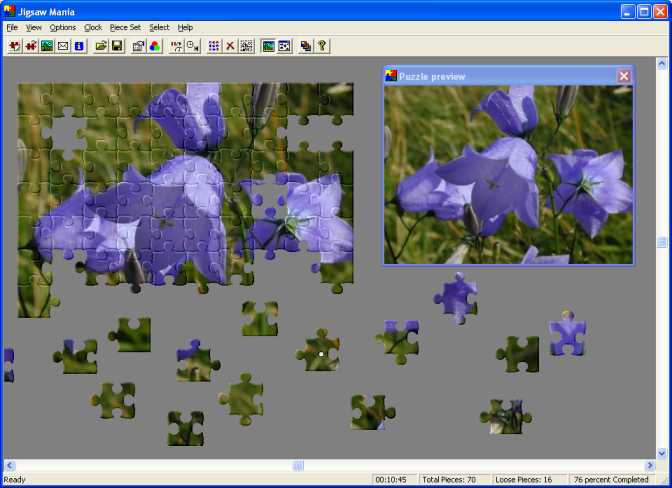Screen dimensions: 672x488
Task: Click the Puzzle preview title bar
Action: [508, 76]
